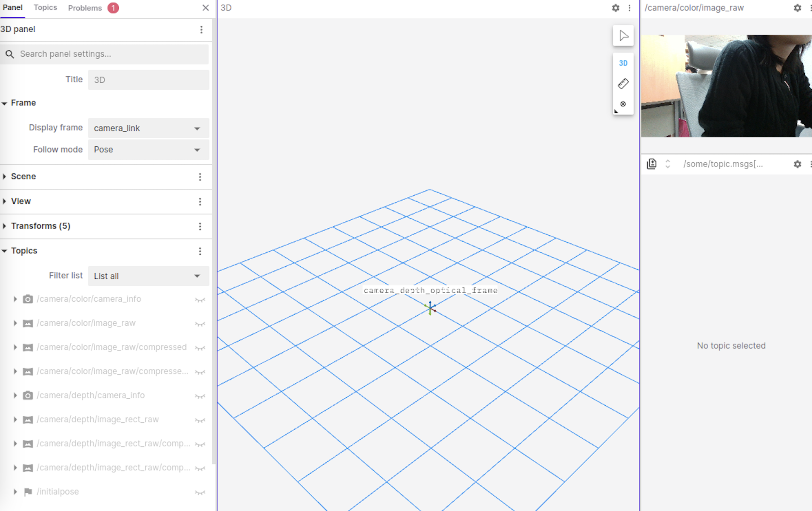Click the raw messages panel document icon
The image size is (812, 511).
[x=652, y=164]
